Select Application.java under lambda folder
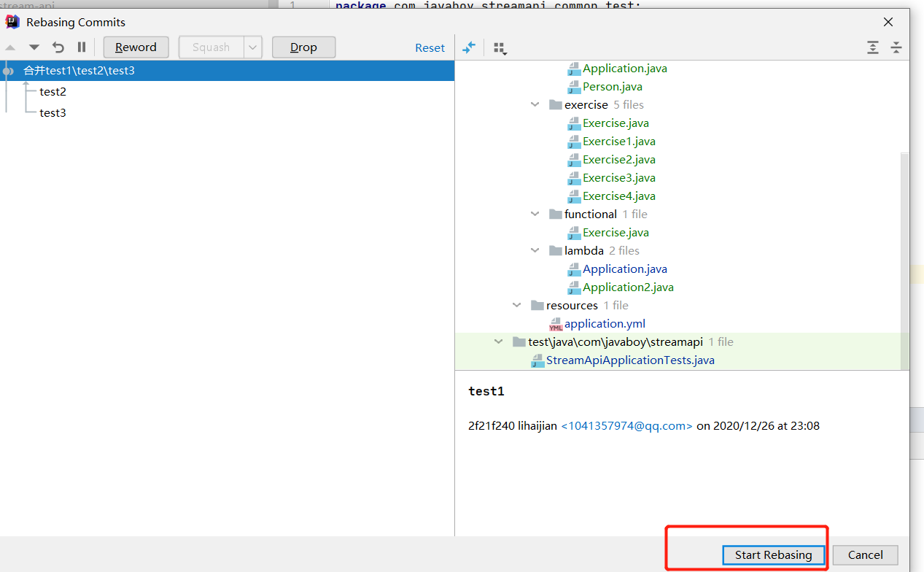924x572 pixels. tap(625, 268)
